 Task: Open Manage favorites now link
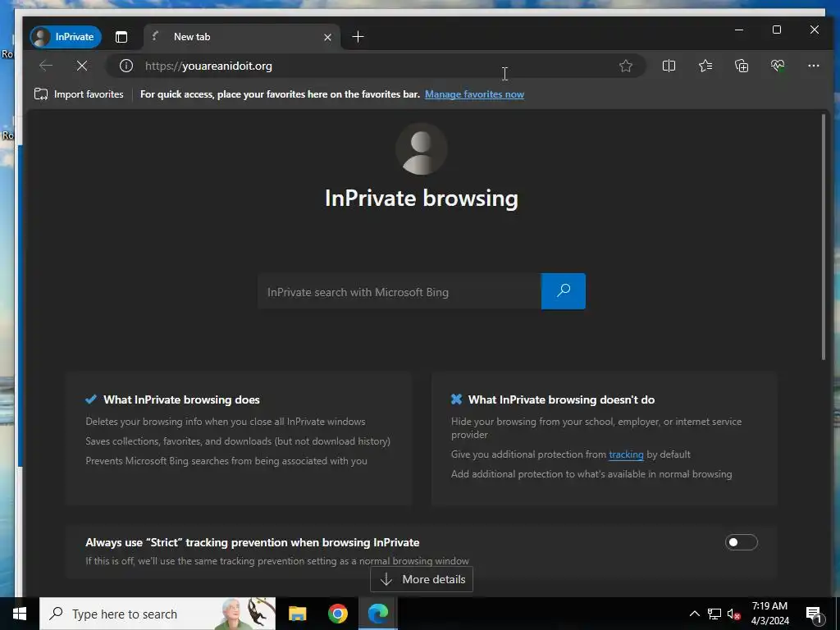[474, 94]
